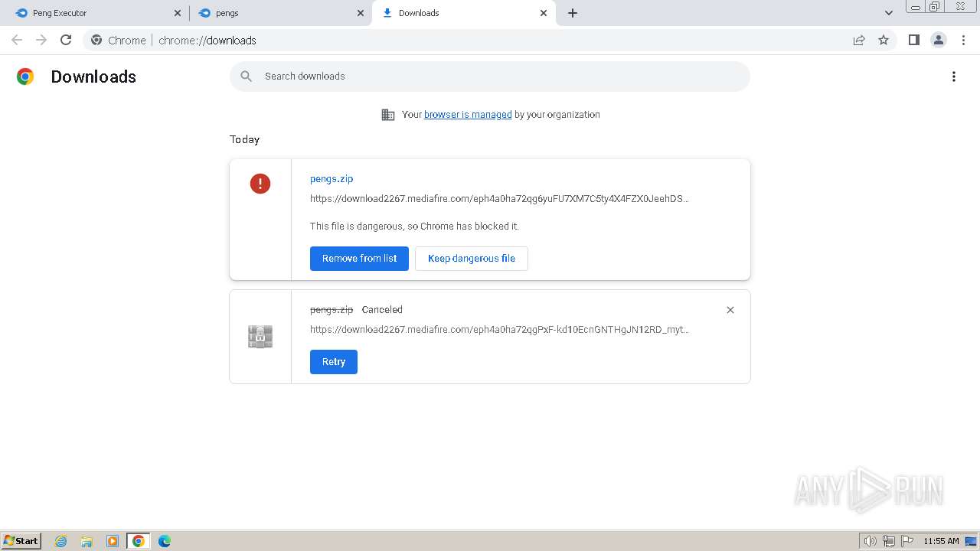Launch Internet Explorer from taskbar
980x551 pixels.
pos(61,541)
